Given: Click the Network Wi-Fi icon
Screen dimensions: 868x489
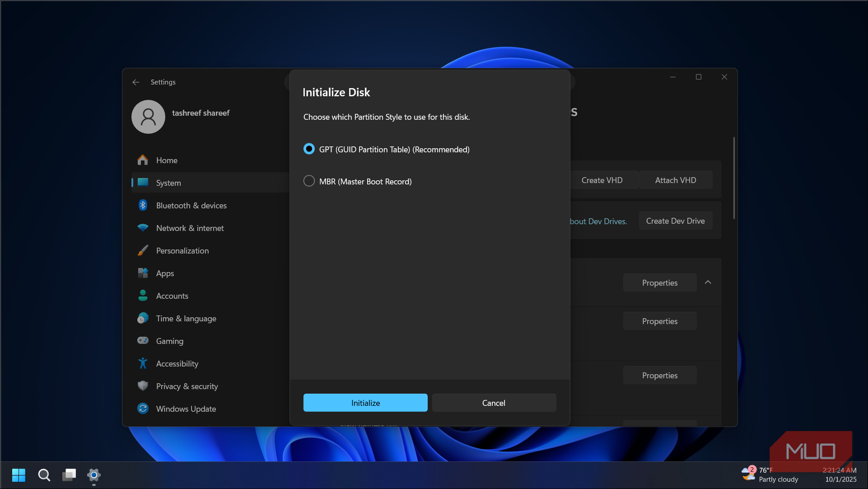Looking at the screenshot, I should [x=143, y=228].
